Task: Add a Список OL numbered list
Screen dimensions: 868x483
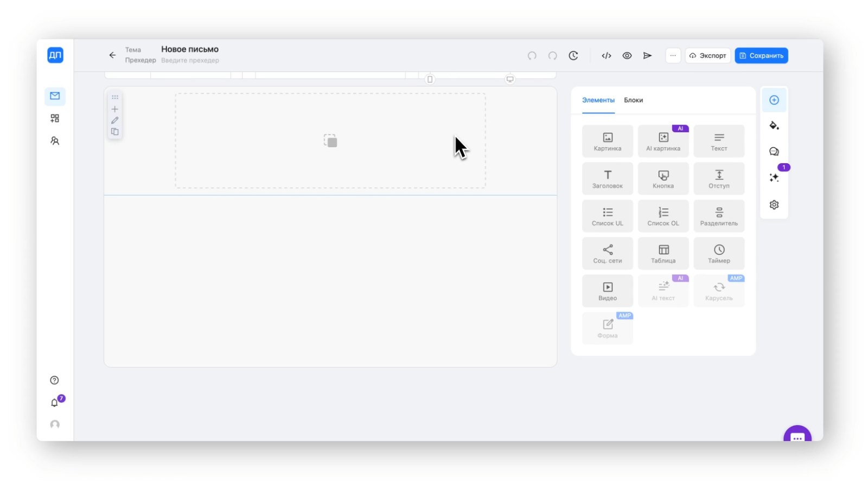Action: pos(663,216)
